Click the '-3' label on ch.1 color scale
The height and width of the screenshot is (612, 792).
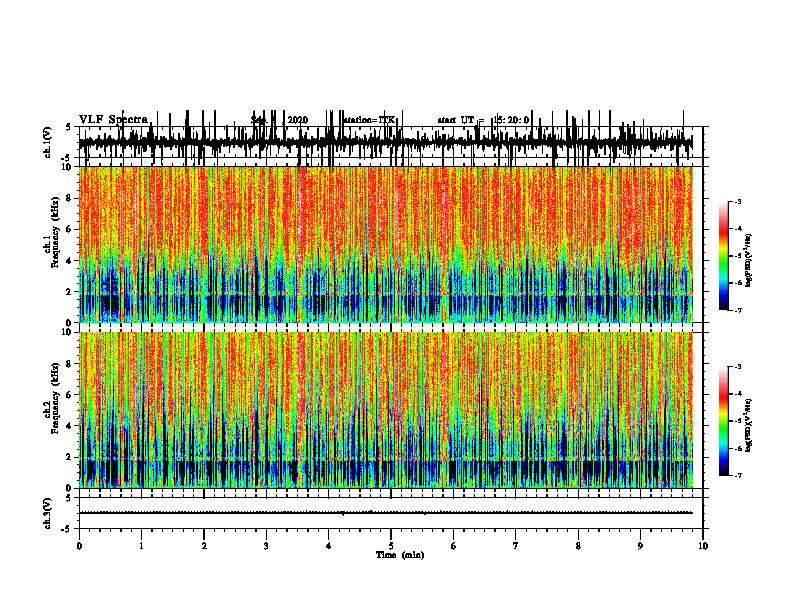738,201
